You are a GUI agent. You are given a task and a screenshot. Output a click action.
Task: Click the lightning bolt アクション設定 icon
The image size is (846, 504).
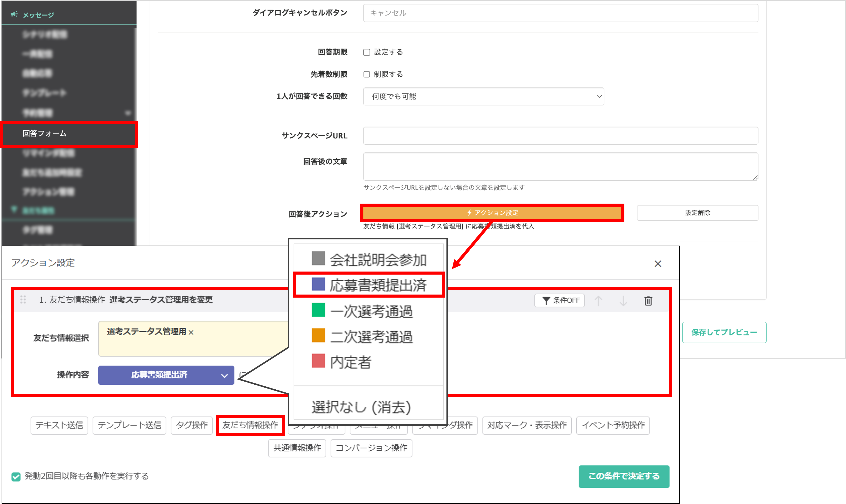469,212
